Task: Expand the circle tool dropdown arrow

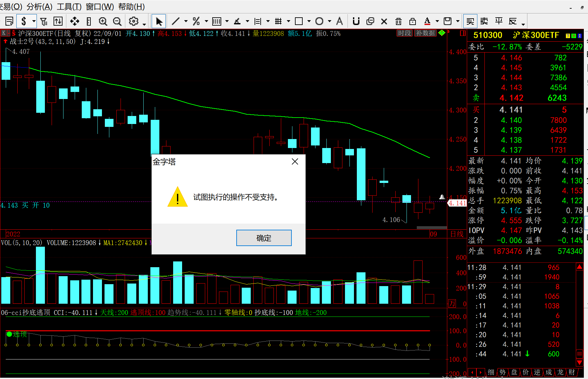Action: click(x=330, y=21)
